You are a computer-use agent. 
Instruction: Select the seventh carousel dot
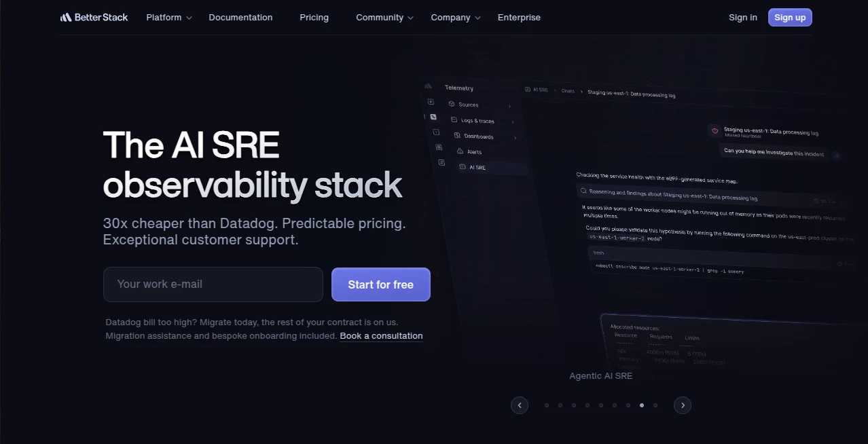click(628, 405)
